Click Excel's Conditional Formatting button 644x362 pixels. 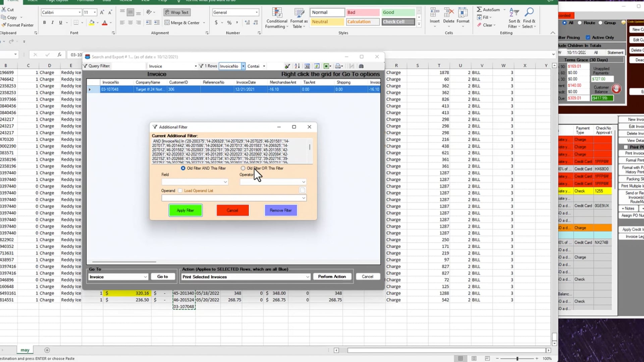(277, 18)
